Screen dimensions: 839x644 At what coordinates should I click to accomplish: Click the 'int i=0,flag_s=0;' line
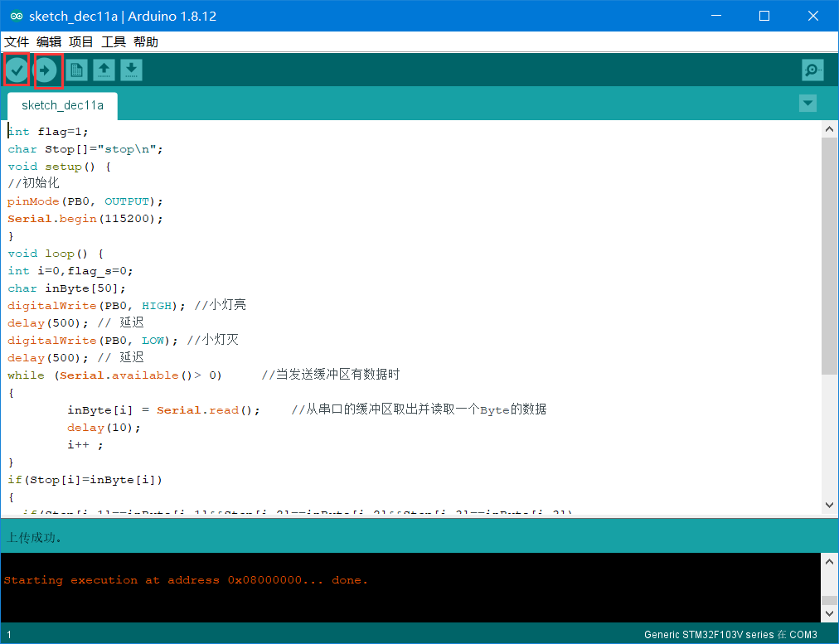(70, 271)
